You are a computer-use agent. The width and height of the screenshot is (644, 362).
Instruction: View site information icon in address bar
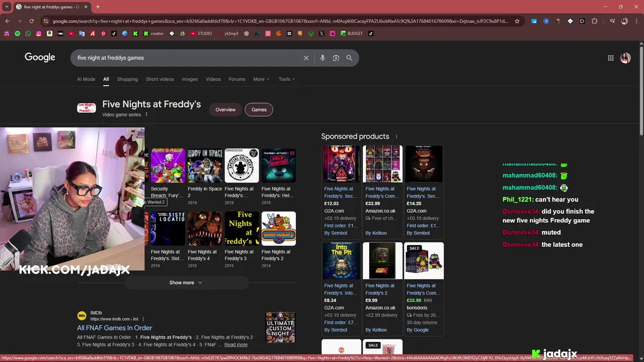click(x=46, y=21)
